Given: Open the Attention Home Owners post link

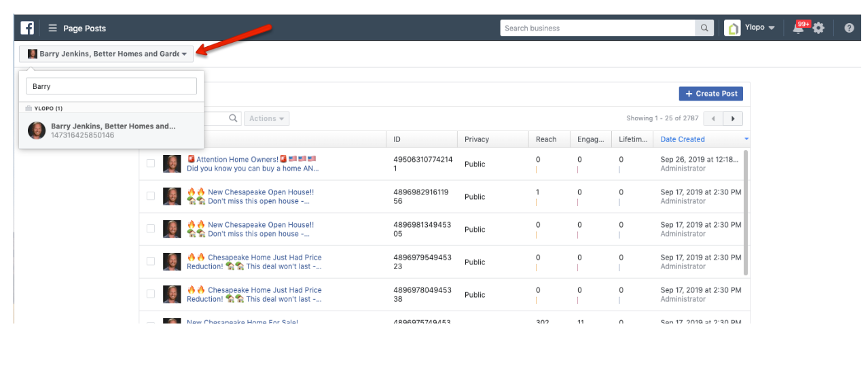Looking at the screenshot, I should pyautogui.click(x=236, y=160).
